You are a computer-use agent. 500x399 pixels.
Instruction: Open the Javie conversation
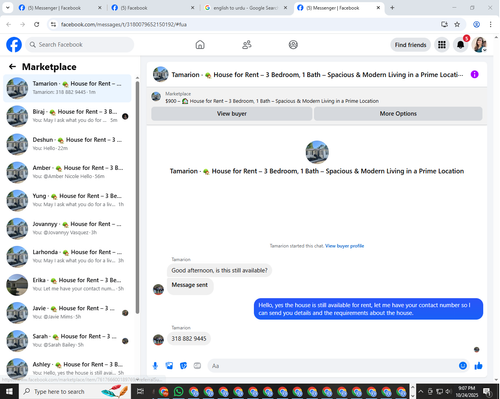click(67, 313)
